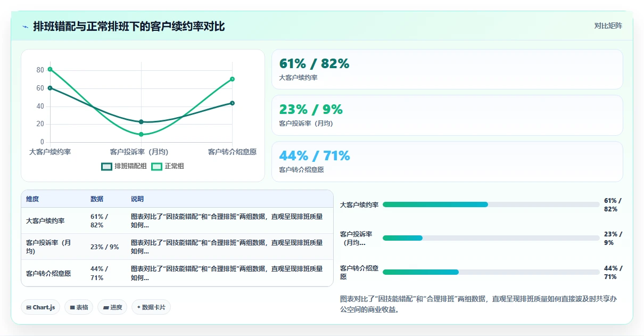The image size is (644, 336).
Task: Click the light green point at 客户转介绍意愿
Action: pyautogui.click(x=232, y=79)
